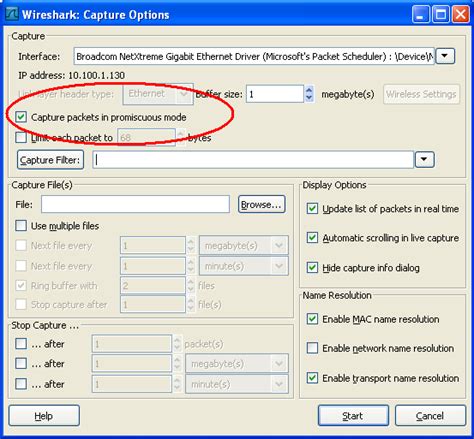Click the Buffer size value field
The width and height of the screenshot is (474, 439).
pyautogui.click(x=275, y=94)
